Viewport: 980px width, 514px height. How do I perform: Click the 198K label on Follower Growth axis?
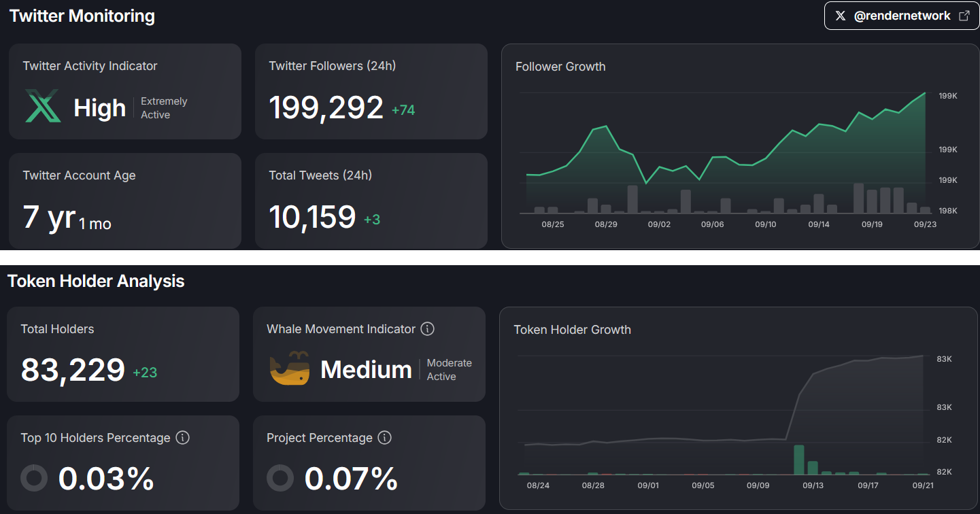click(948, 211)
